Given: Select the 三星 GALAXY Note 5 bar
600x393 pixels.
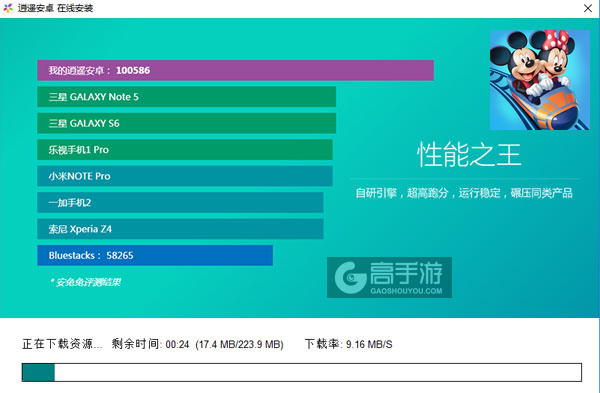Looking at the screenshot, I should [x=186, y=96].
